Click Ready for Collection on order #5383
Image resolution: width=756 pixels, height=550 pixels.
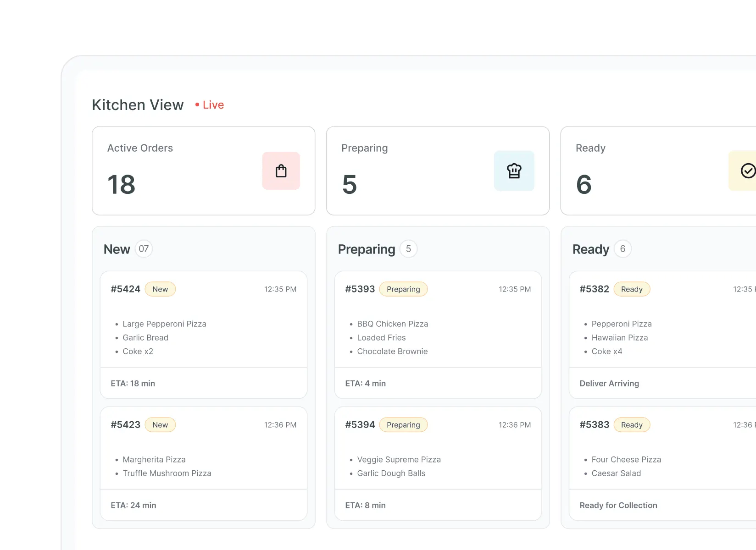tap(618, 506)
